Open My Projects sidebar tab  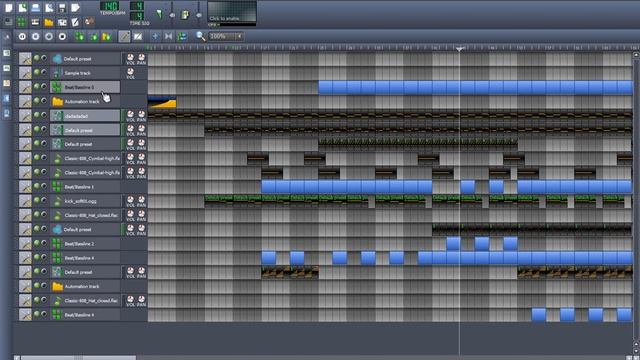[x=7, y=53]
